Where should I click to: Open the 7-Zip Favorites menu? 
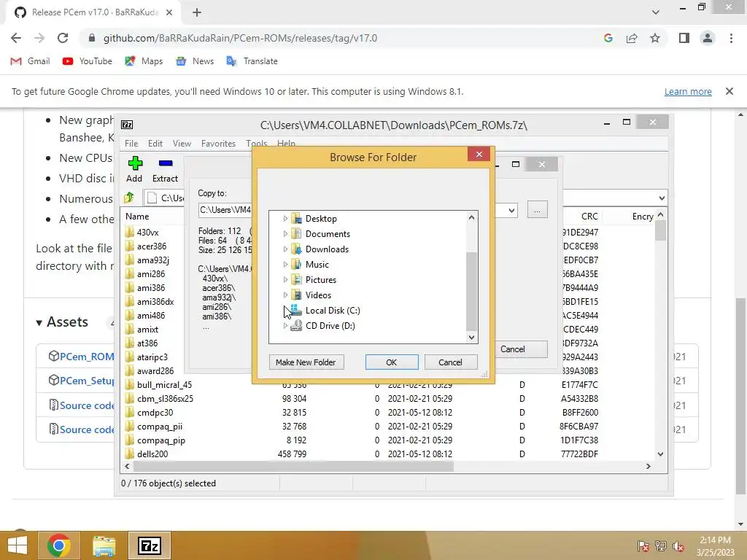click(218, 144)
